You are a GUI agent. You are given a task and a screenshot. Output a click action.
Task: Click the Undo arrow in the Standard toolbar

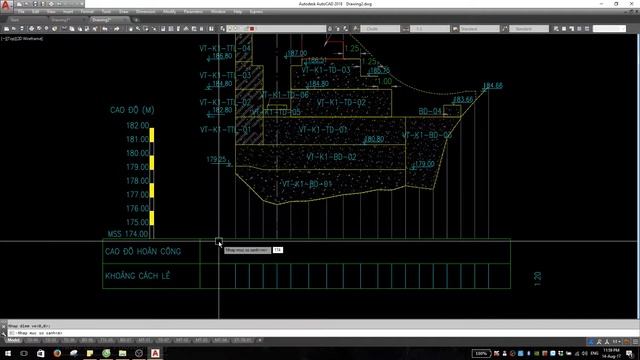click(x=105, y=29)
